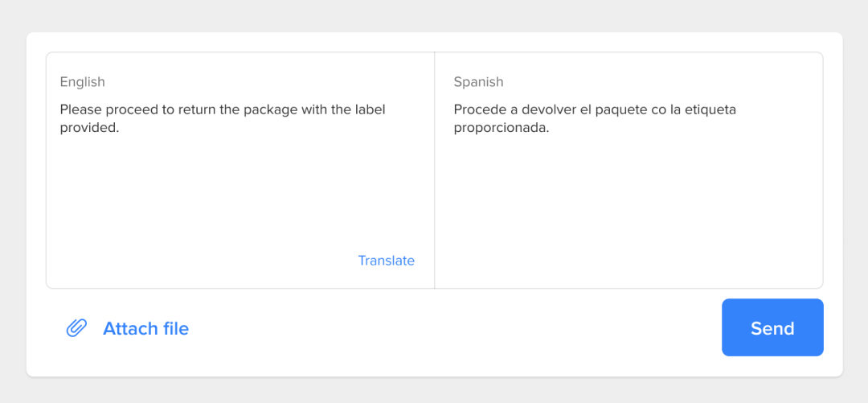Screen dimensions: 868x403
Task: Open the Attach file link
Action: (145, 328)
